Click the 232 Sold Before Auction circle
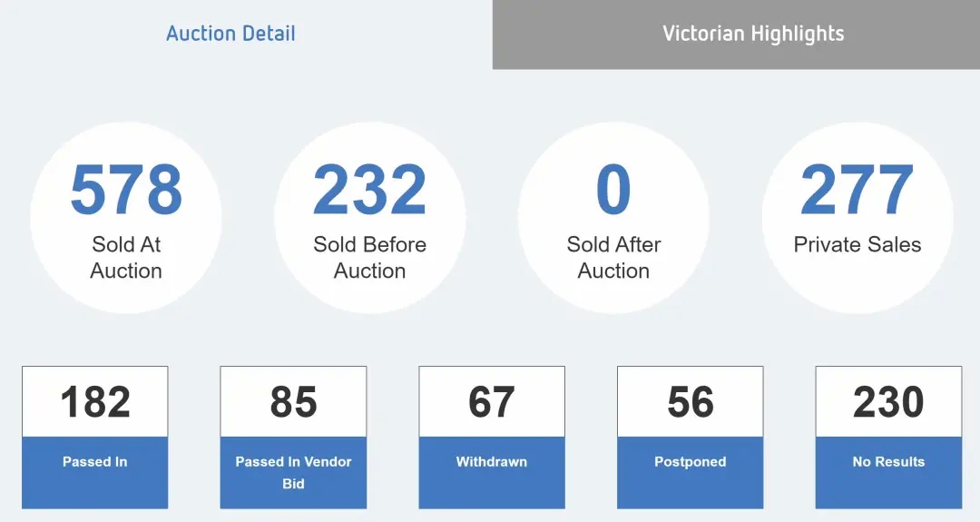980x522 pixels. (370, 218)
